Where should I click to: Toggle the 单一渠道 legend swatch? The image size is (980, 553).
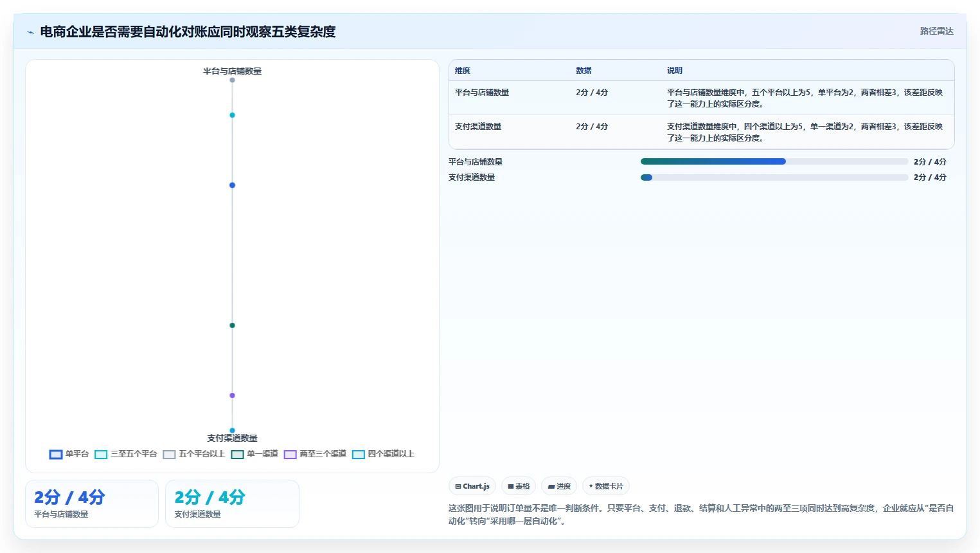(x=237, y=455)
